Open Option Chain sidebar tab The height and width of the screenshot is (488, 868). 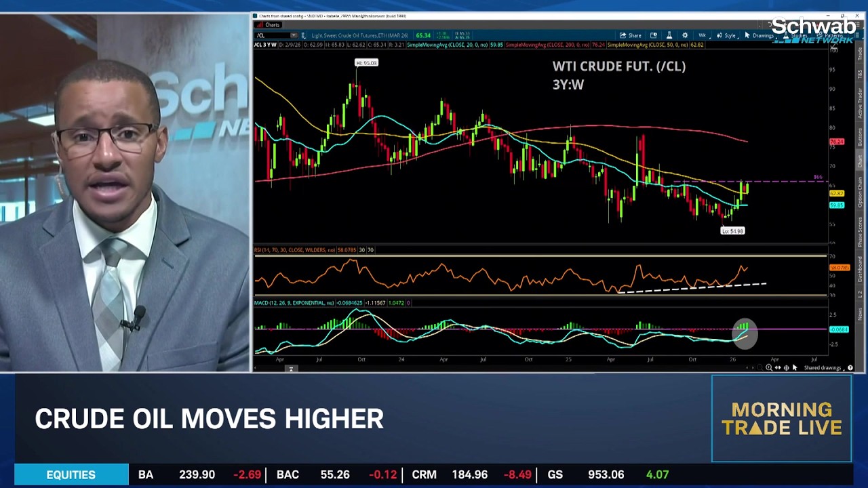tap(860, 193)
